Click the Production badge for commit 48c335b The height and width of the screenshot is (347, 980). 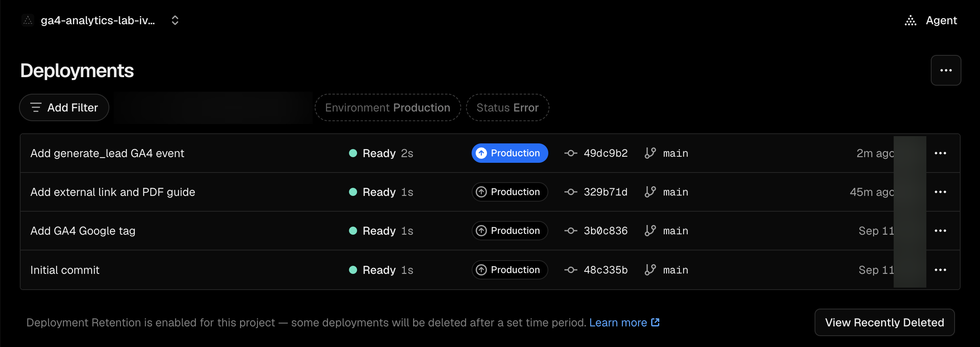click(x=510, y=270)
